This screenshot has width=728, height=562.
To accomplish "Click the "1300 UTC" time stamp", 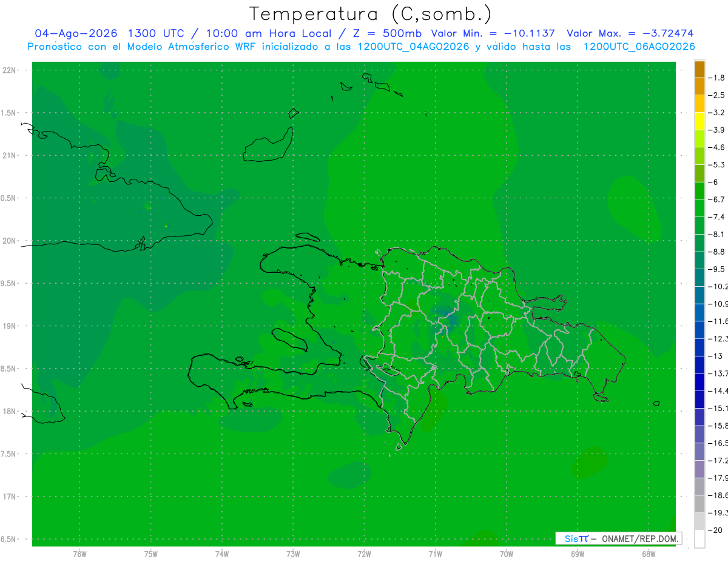I will (157, 33).
